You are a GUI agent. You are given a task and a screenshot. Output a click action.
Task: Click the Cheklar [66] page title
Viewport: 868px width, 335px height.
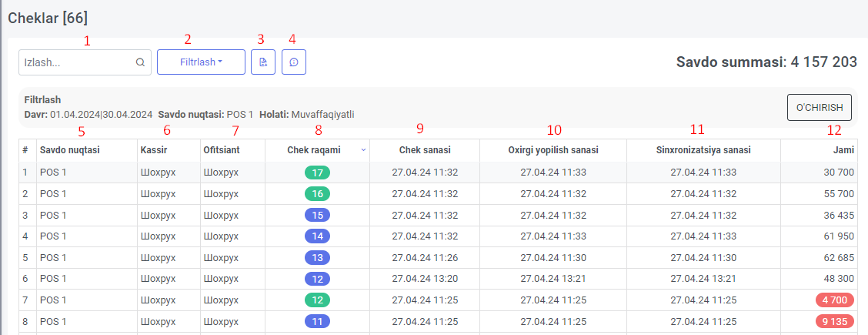point(48,18)
